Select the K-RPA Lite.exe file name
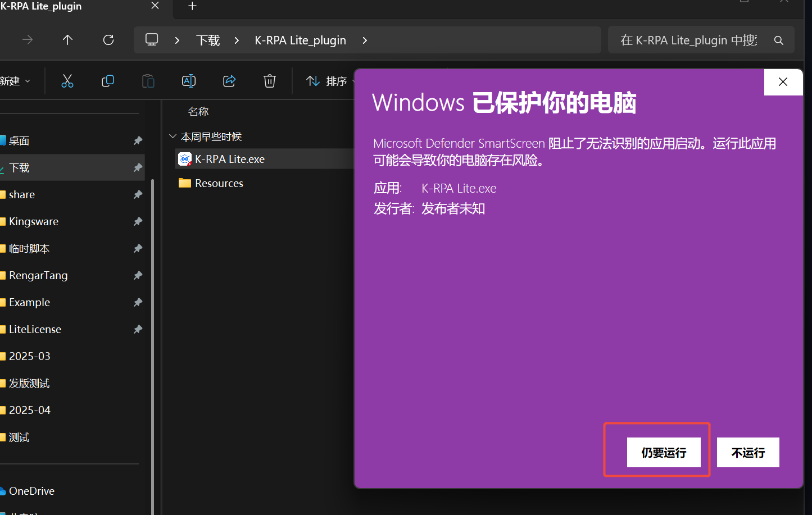 click(230, 159)
